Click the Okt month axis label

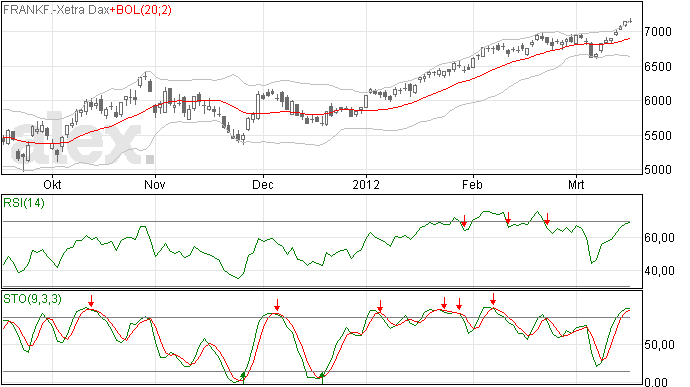[x=52, y=184]
